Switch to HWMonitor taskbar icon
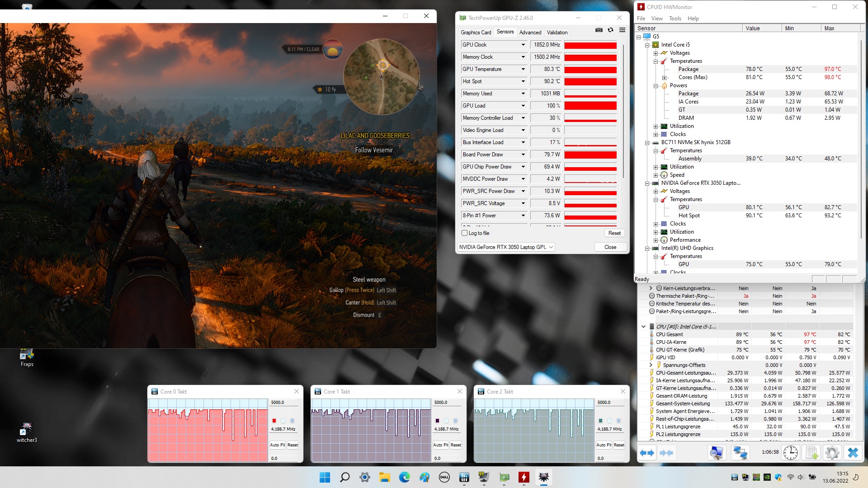 click(524, 477)
